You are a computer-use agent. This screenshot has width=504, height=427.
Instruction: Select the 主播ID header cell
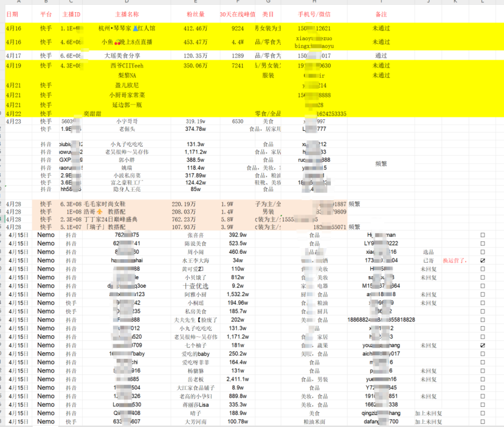[x=71, y=14]
